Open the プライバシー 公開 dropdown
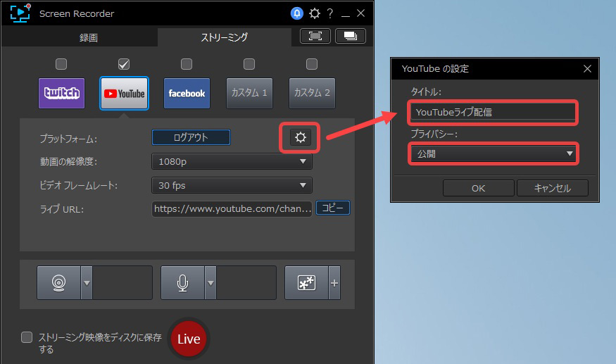Image resolution: width=616 pixels, height=364 pixels. (x=493, y=153)
